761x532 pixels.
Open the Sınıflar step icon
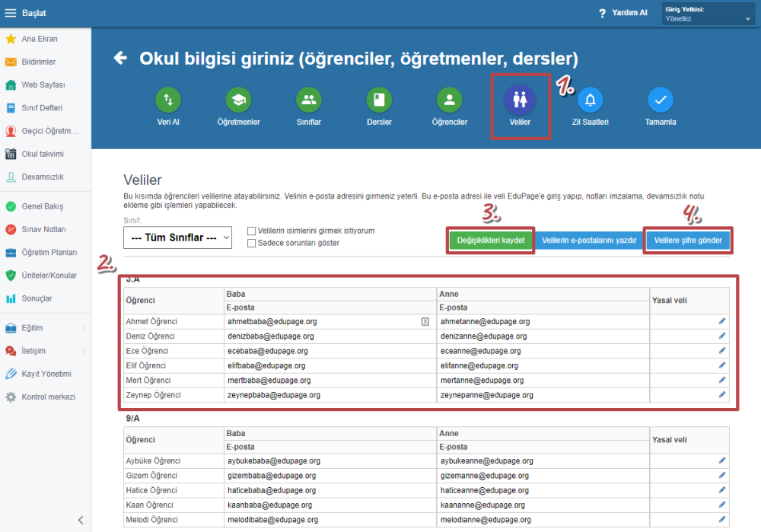pos(309,100)
